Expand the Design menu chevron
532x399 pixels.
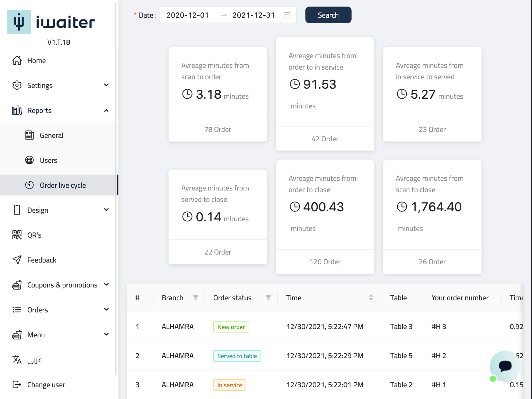[x=106, y=210]
